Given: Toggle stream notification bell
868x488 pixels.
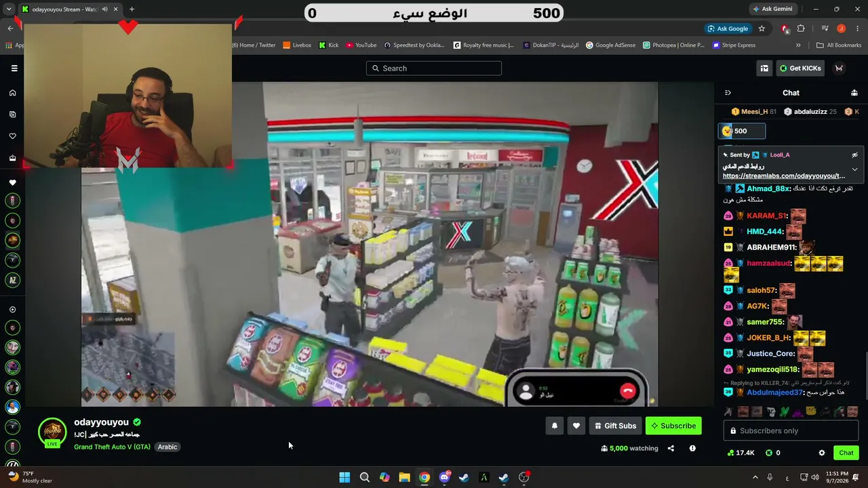Looking at the screenshot, I should pyautogui.click(x=554, y=426).
